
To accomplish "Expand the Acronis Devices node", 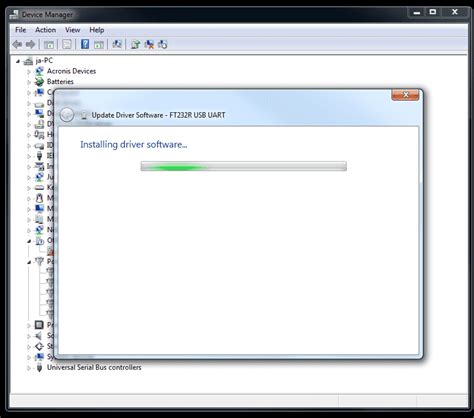I will click(29, 71).
